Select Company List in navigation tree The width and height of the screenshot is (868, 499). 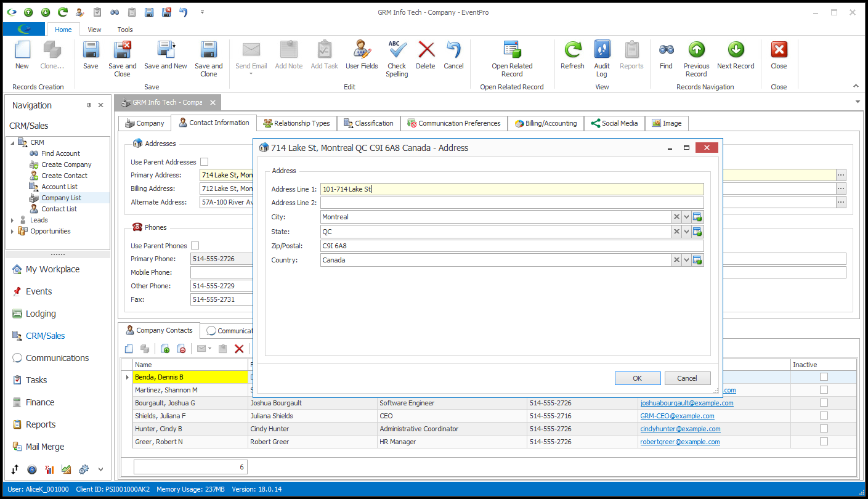(61, 198)
